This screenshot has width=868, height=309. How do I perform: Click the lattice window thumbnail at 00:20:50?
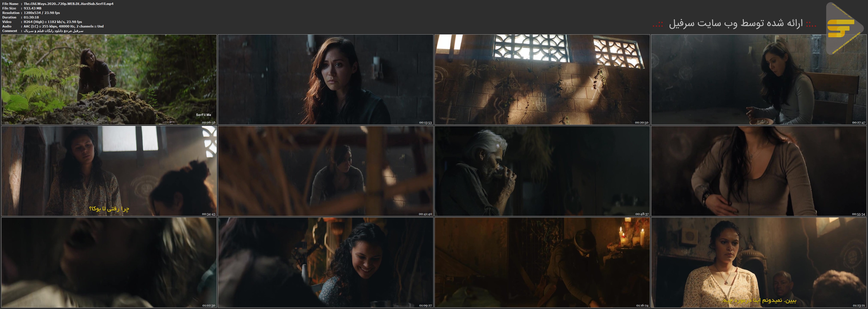[542, 80]
